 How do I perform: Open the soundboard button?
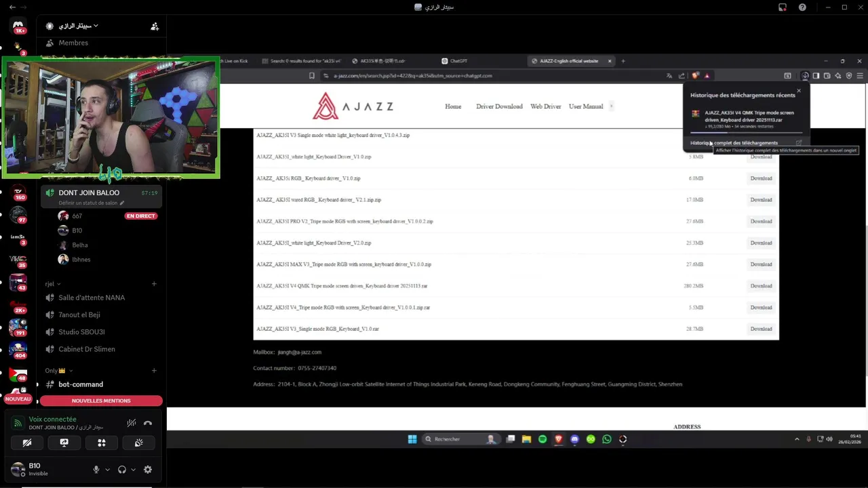click(138, 443)
